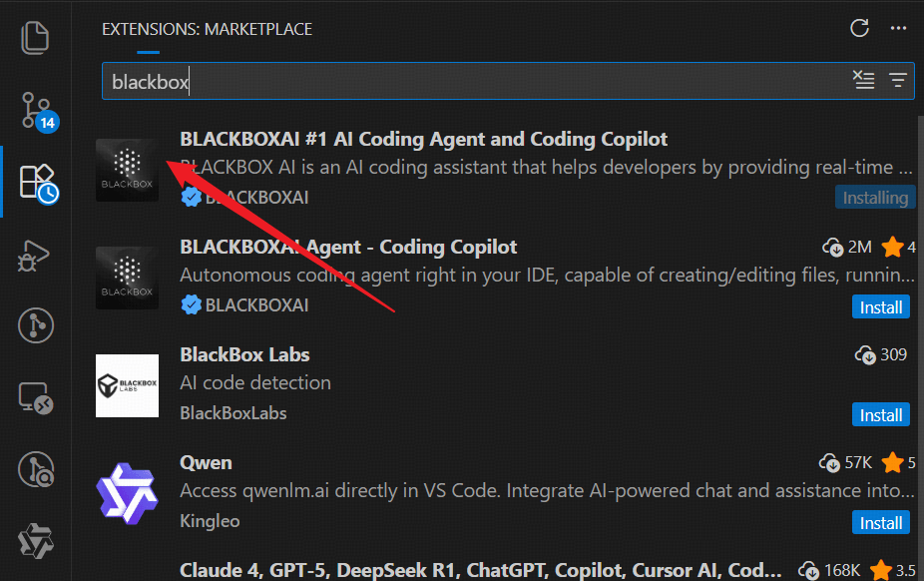Click the Extensions icon in activity bar
This screenshot has width=924, height=581.
pos(36,181)
